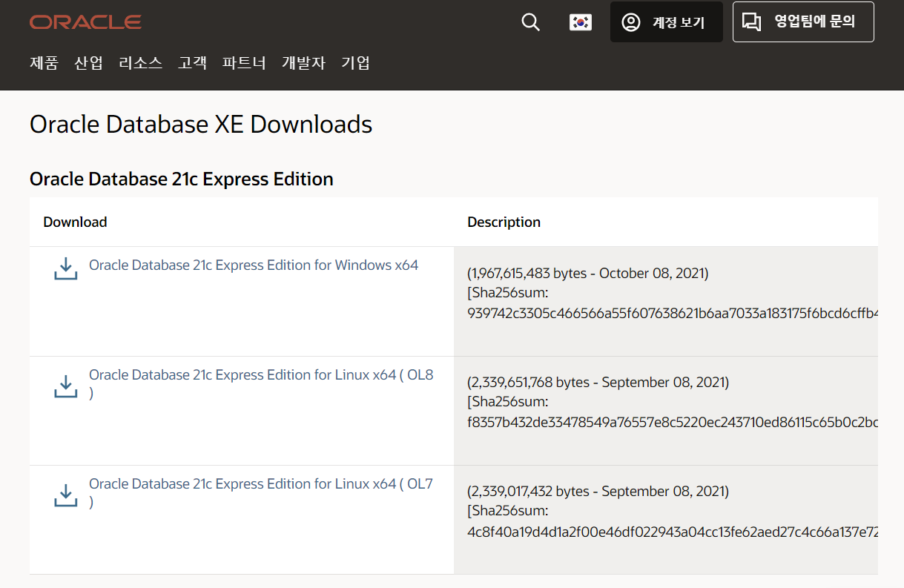
Task: Click the 영업팀에 문의 button
Action: [803, 22]
